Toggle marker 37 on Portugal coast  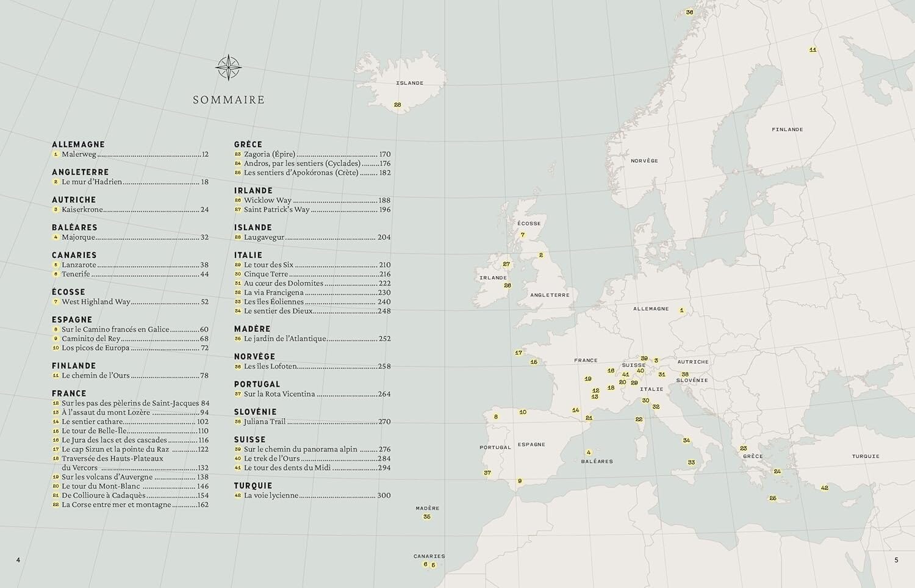[486, 472]
